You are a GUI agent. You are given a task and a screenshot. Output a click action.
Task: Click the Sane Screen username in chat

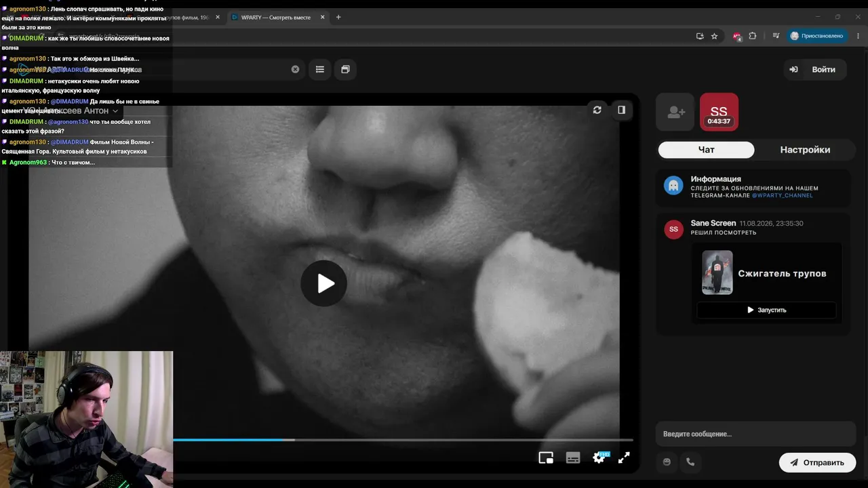(713, 223)
